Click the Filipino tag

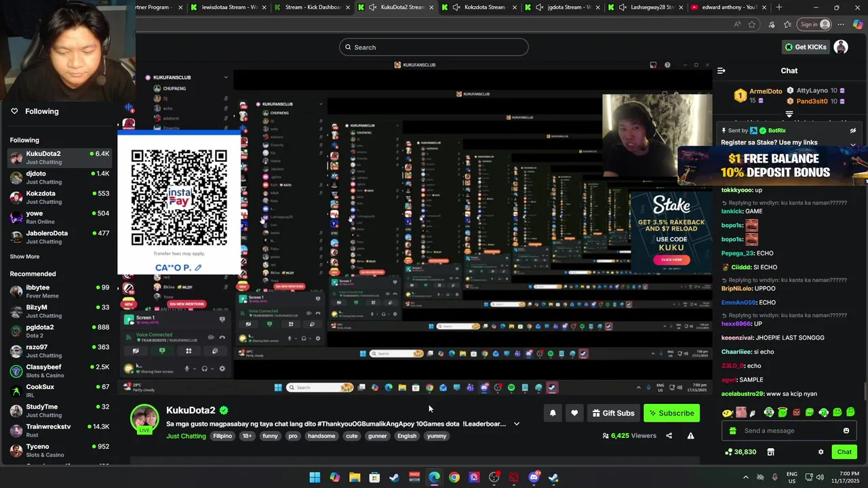[222, 436]
